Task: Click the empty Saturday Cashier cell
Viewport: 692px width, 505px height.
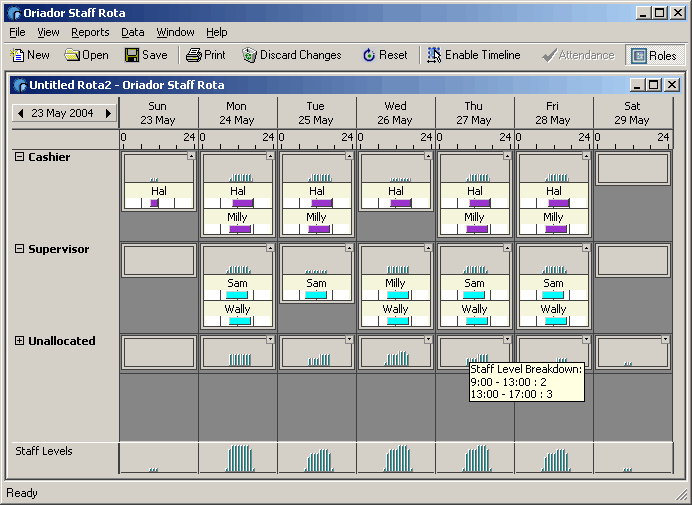Action: click(633, 168)
